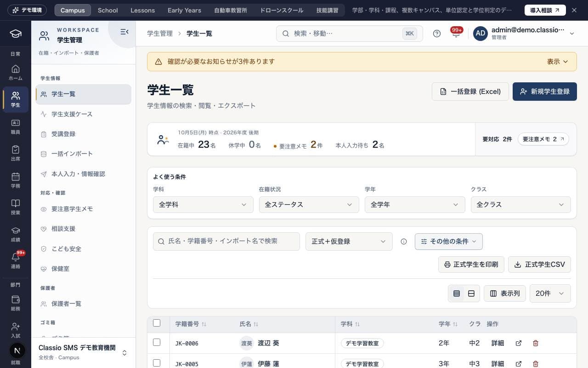Open the 総務 wallet icon in left rail

(15, 303)
